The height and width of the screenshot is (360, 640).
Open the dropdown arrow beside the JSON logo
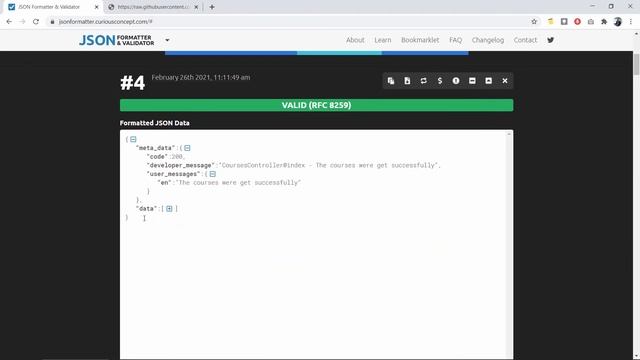point(167,40)
